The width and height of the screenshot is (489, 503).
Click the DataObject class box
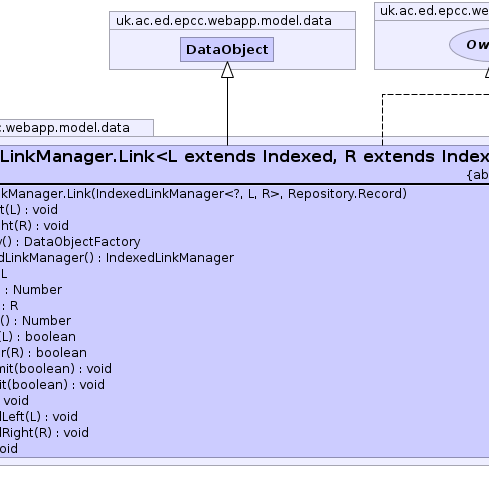tap(227, 49)
